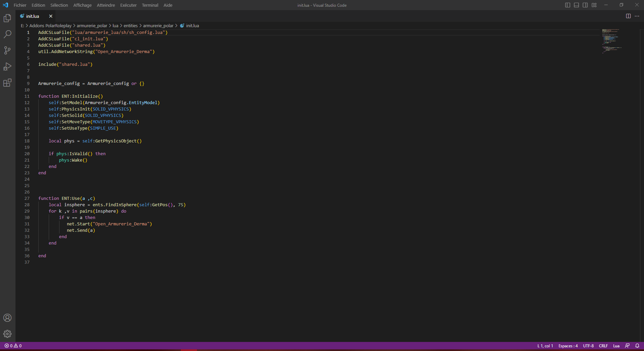Open the Source Control view
The width and height of the screenshot is (644, 351).
7,50
